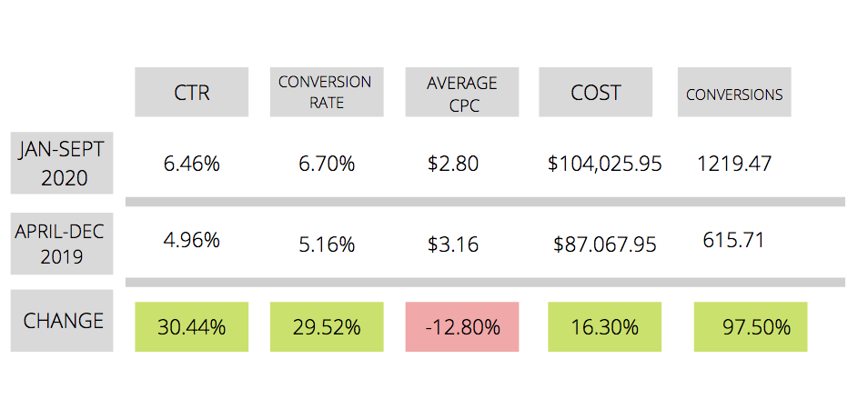The width and height of the screenshot is (868, 409).
Task: Click the $104,025.95 cost value
Action: pyautogui.click(x=604, y=165)
